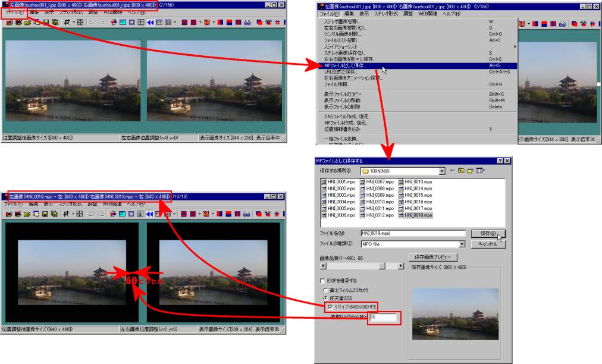
Task: Click left arrow of the image quality slider
Action: tap(323, 266)
